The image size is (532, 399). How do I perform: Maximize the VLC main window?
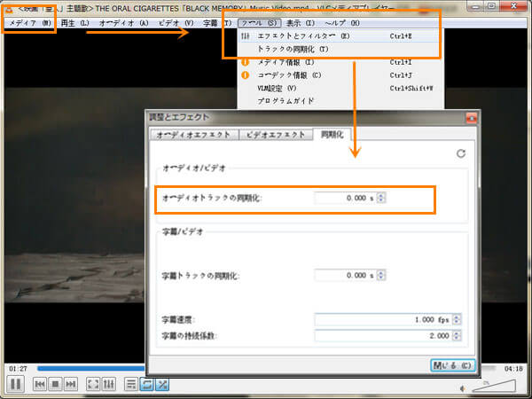click(x=491, y=6)
